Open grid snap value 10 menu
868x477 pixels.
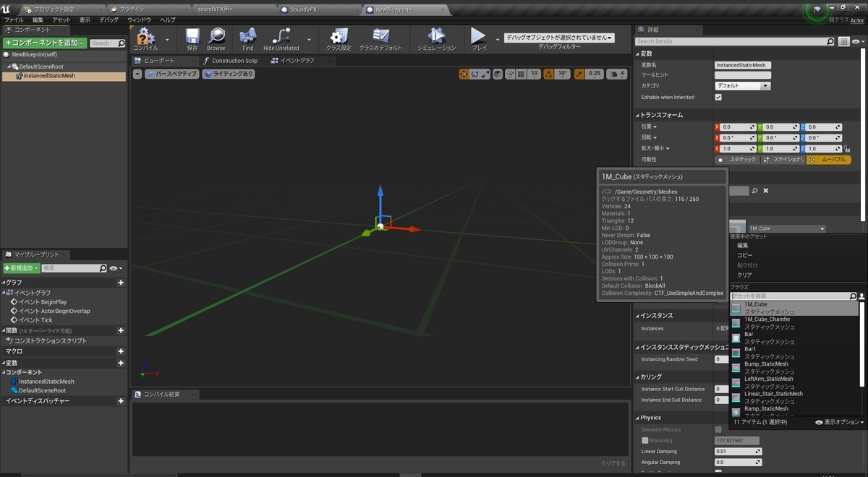click(535, 74)
